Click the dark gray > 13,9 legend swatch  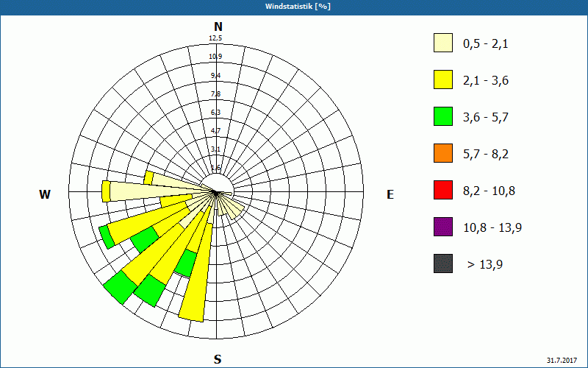pyautogui.click(x=443, y=263)
